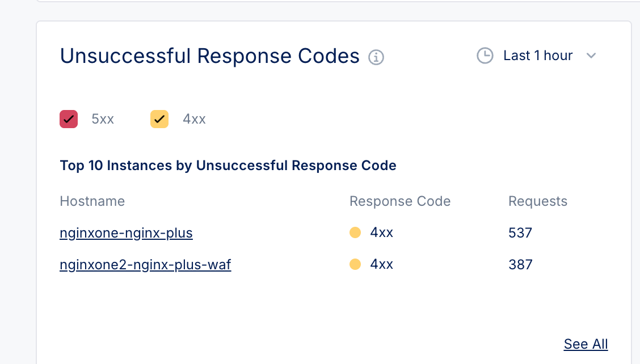Open the nginxone-nginx-plus hostname link
640x364 pixels.
coord(126,233)
